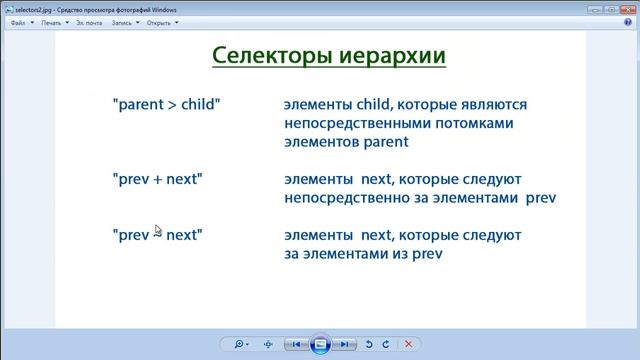
Task: Click the photo viewer app icon in the title bar
Action: (x=9, y=10)
